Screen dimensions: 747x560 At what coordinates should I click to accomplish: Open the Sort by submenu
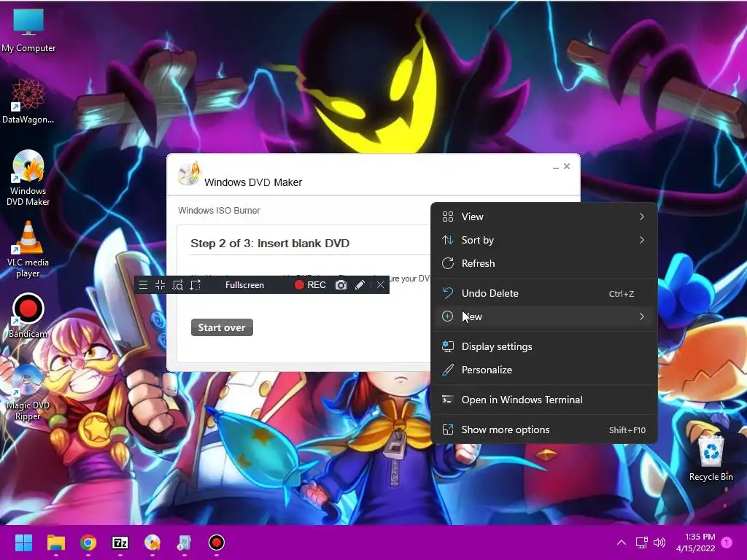[x=543, y=240]
